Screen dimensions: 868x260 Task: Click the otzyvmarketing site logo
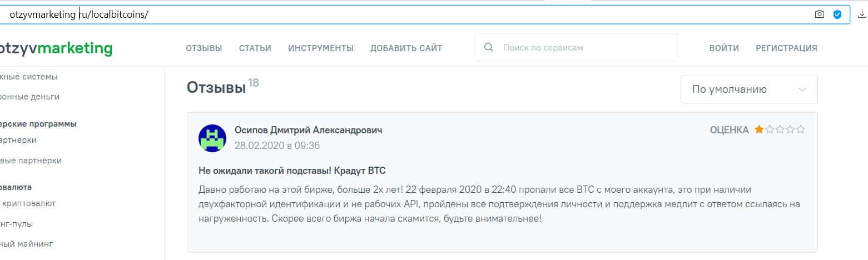(56, 48)
